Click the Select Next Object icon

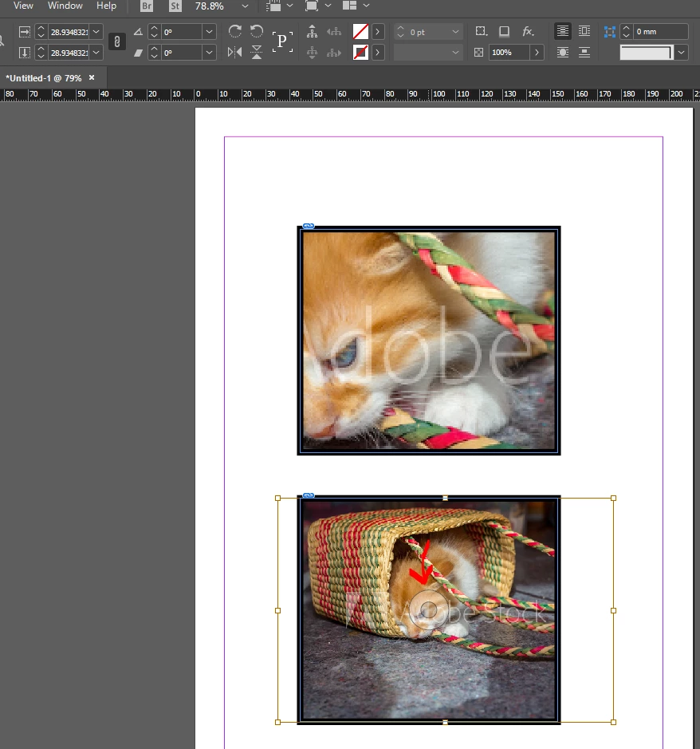pos(334,52)
